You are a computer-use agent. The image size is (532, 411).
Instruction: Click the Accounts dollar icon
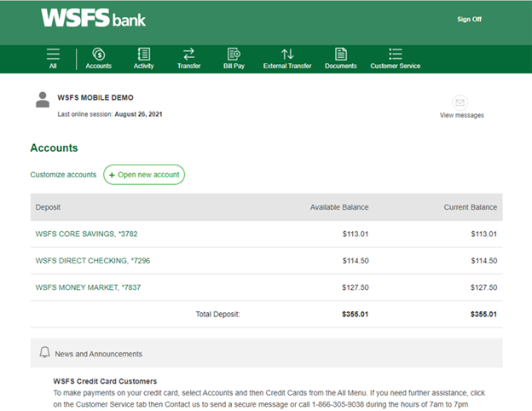point(98,54)
